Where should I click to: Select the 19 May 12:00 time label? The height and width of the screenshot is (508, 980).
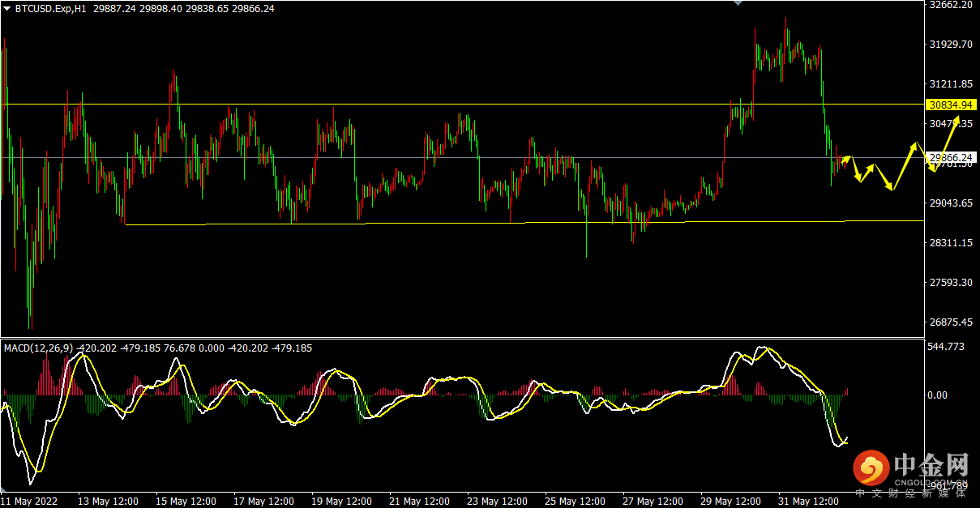click(341, 501)
